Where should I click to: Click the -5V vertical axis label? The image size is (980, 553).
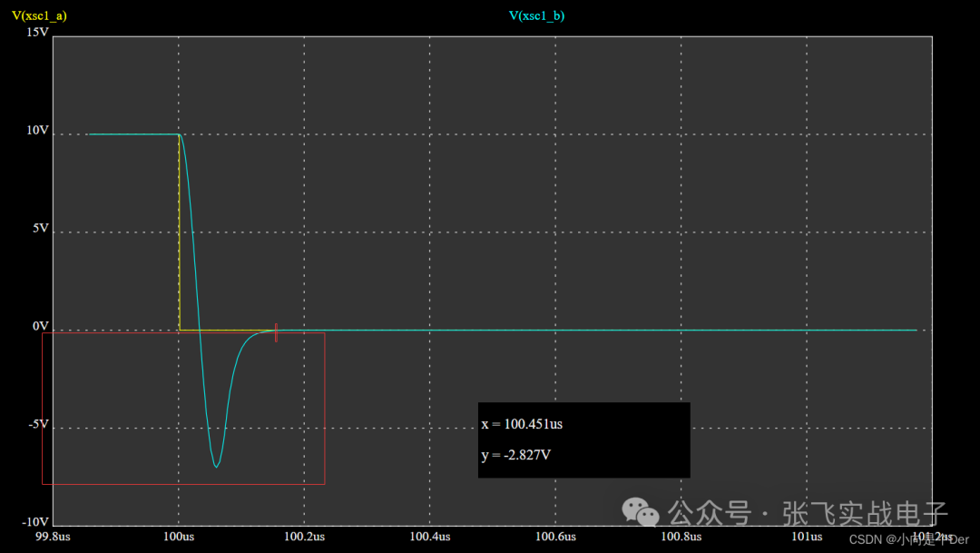(x=39, y=424)
